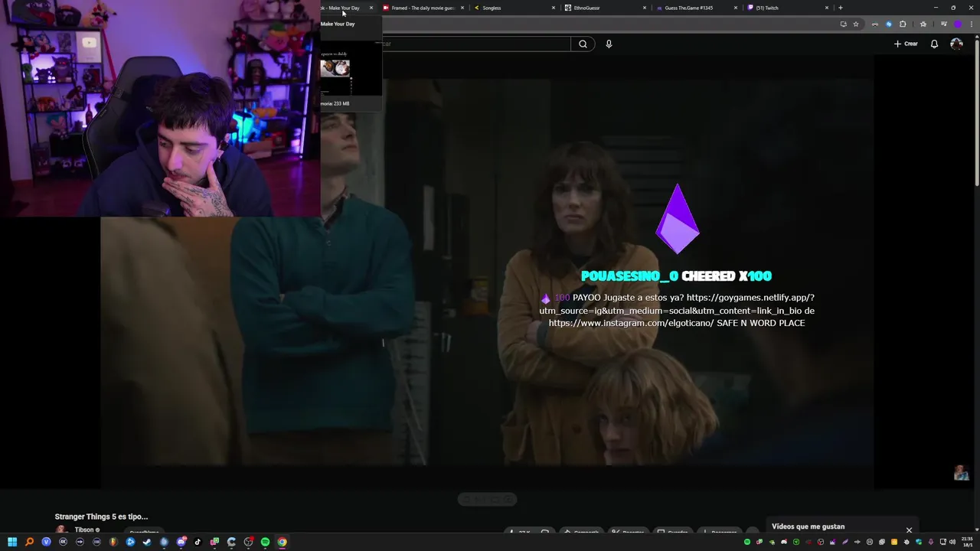
Task: Click the YouTube search magnifier button
Action: tap(583, 44)
